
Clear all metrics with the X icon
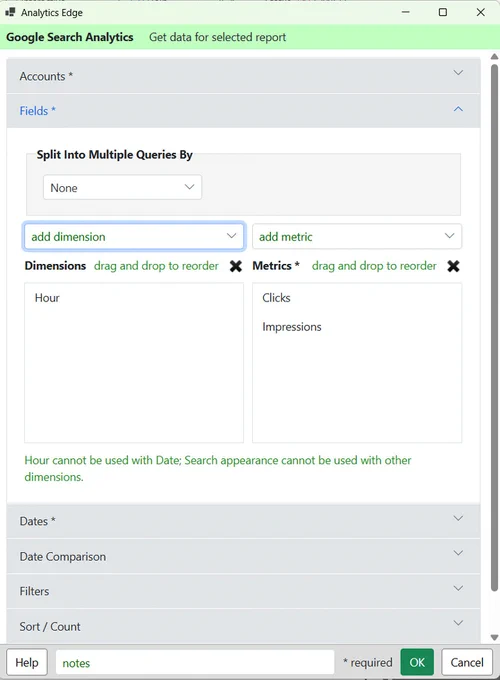(x=453, y=266)
